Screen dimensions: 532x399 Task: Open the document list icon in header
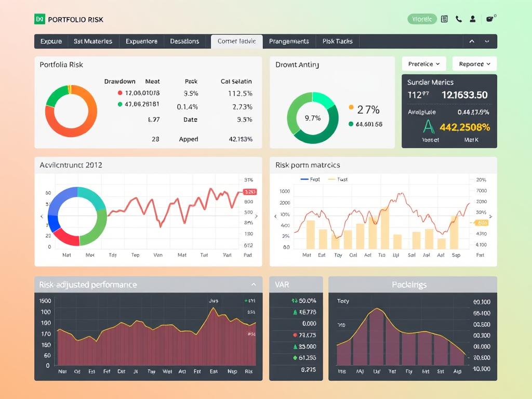[x=444, y=19]
